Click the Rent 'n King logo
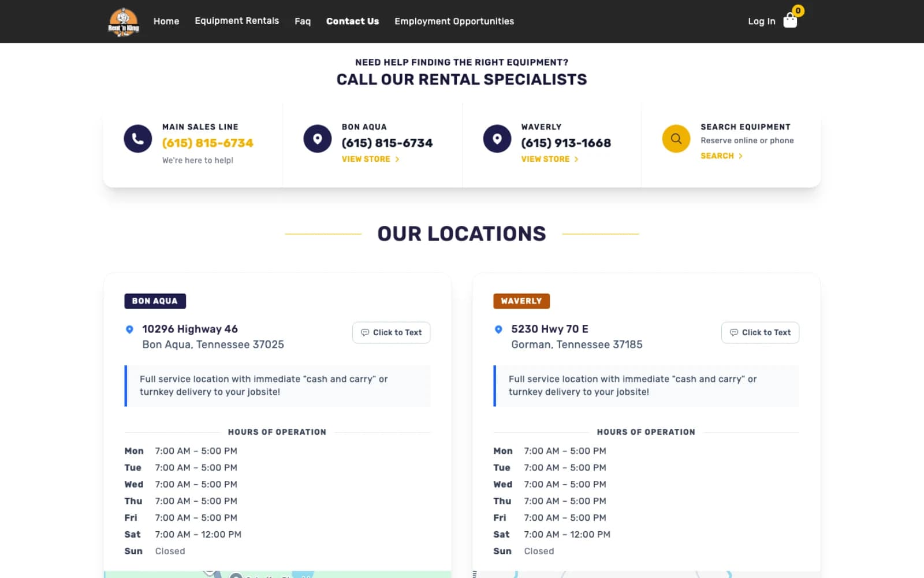 pos(124,22)
